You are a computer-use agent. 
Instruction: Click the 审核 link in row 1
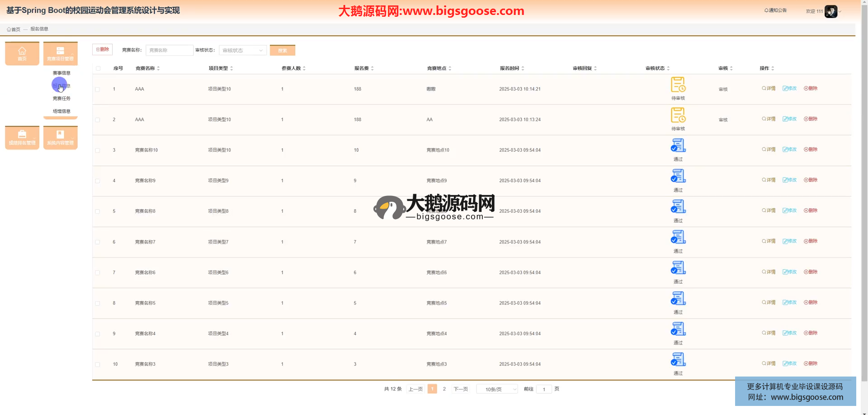point(723,89)
